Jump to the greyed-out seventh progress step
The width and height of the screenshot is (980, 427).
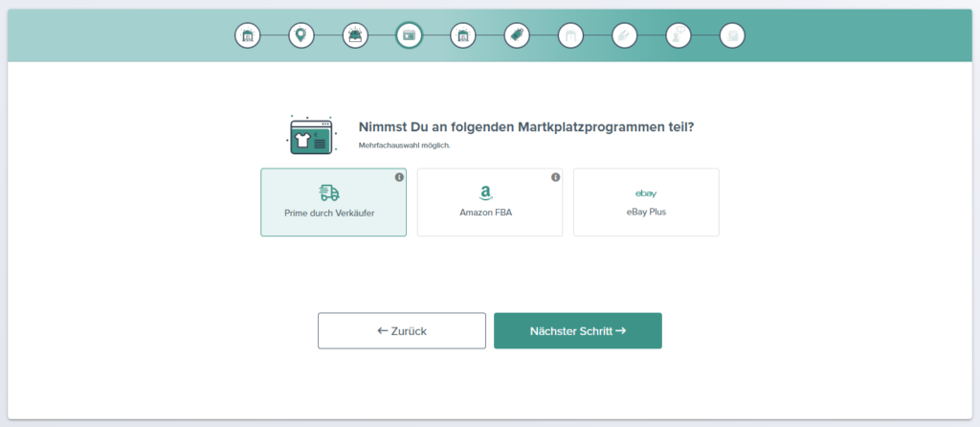tap(570, 35)
